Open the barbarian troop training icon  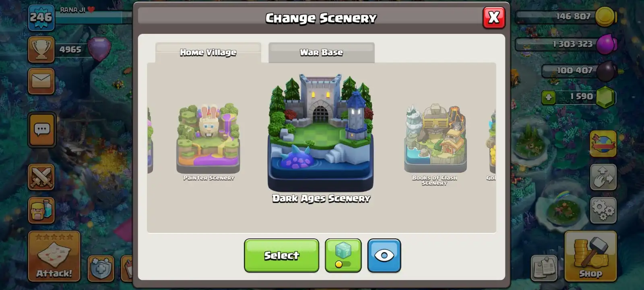[x=41, y=210]
